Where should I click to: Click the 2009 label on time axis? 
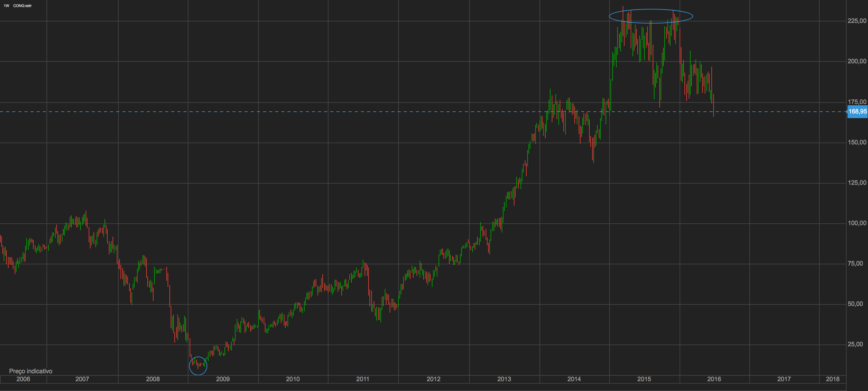tap(223, 379)
